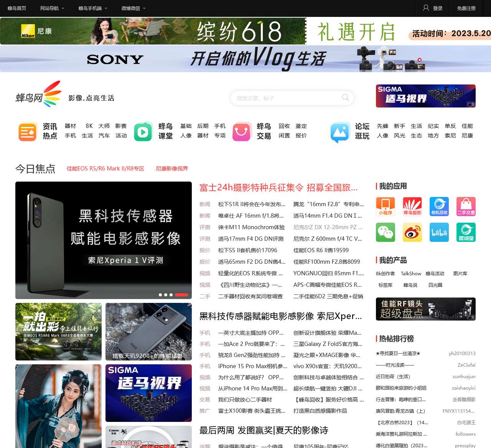Select the second carousel dot

click(x=166, y=295)
